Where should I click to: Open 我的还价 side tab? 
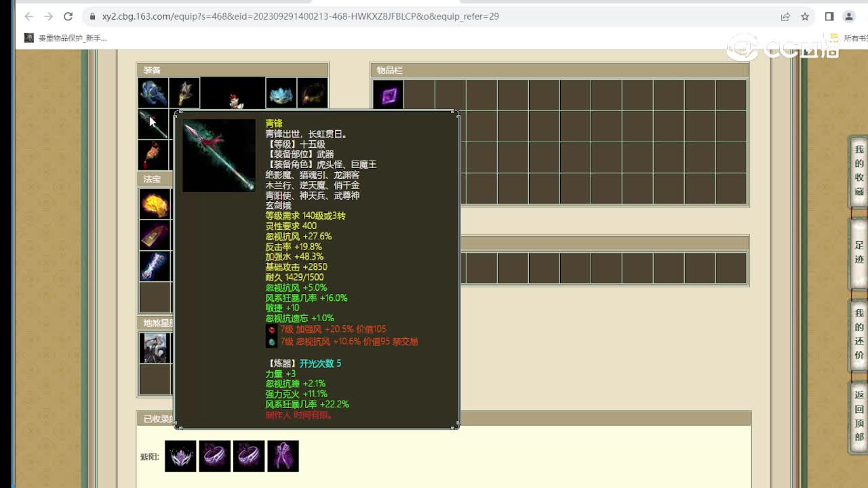[859, 335]
